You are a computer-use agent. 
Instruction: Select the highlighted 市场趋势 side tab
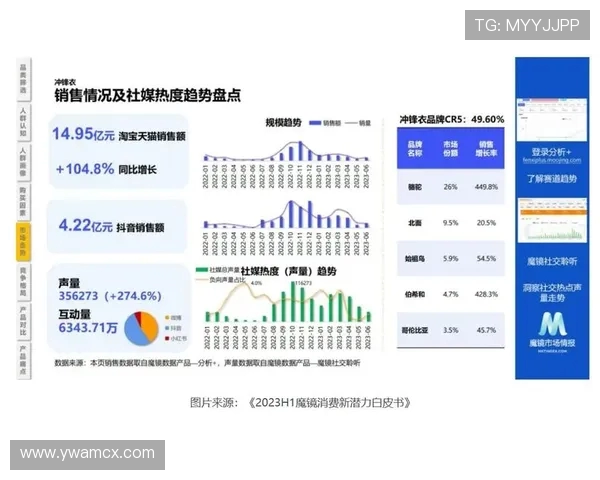(x=23, y=242)
